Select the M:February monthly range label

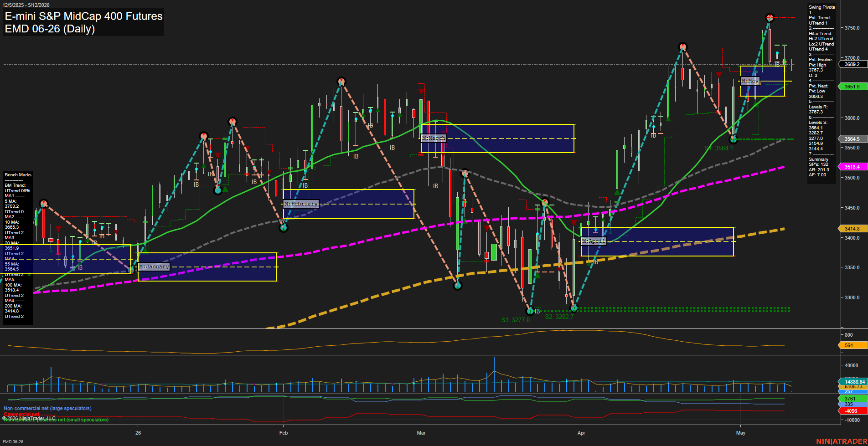tap(301, 204)
